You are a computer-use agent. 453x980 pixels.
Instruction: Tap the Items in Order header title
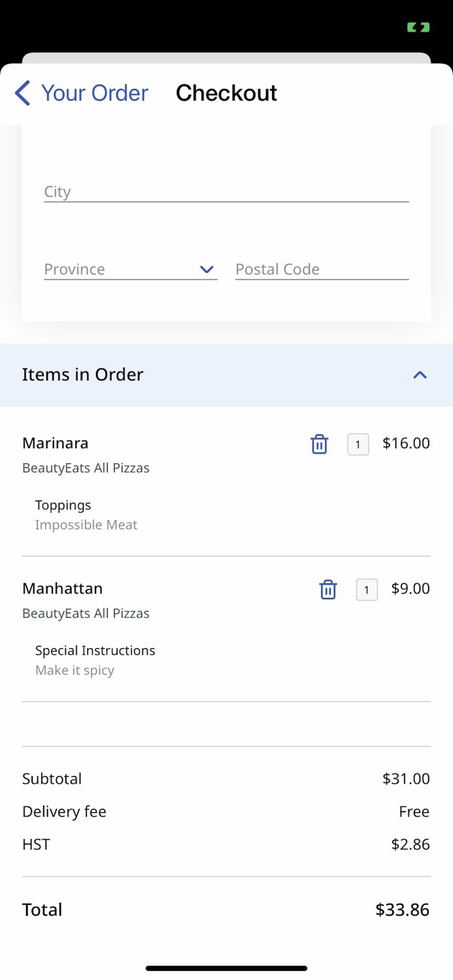point(82,374)
